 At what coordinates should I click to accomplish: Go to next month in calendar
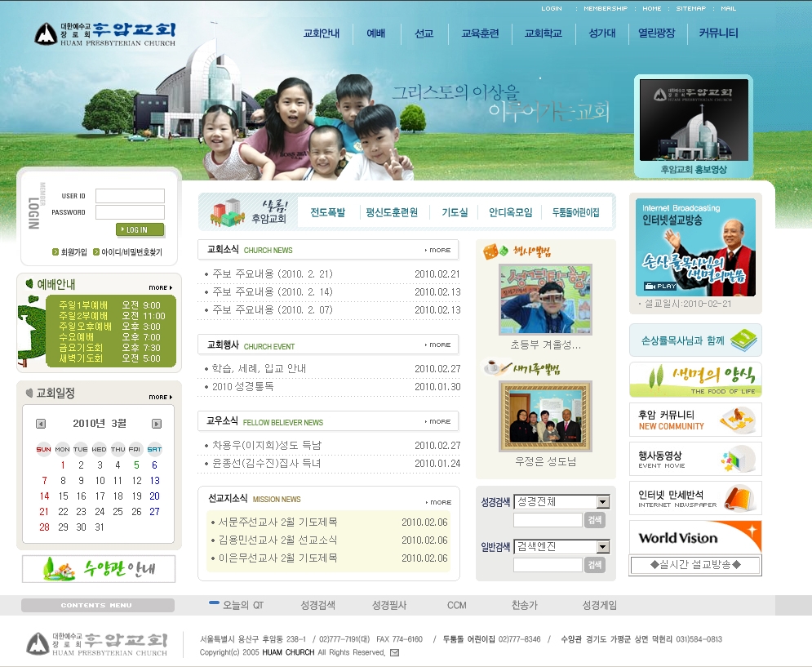pos(157,424)
